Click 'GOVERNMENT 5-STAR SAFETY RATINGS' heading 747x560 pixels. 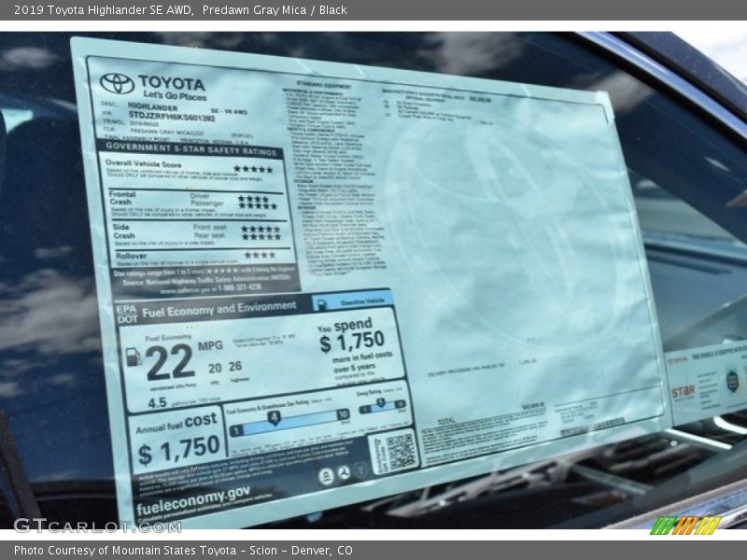click(x=191, y=148)
